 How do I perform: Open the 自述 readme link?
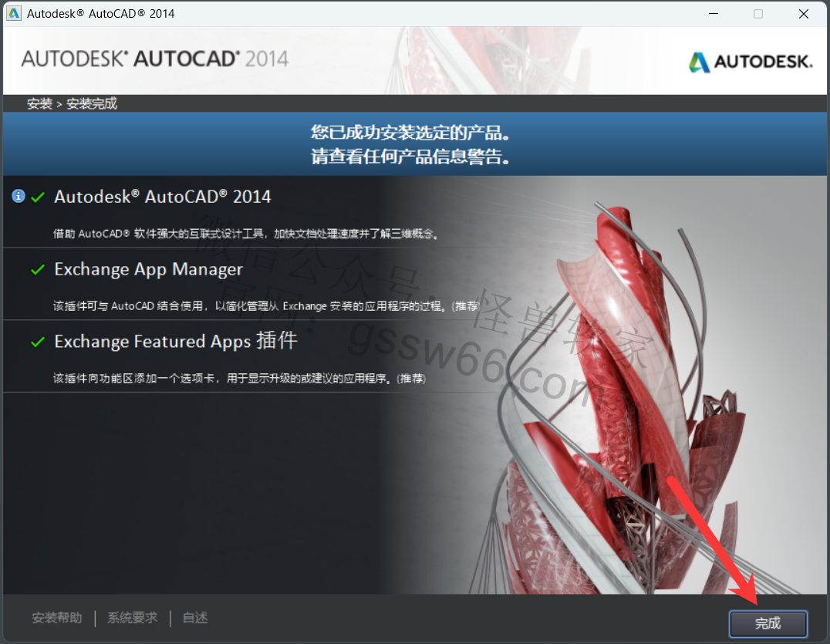point(195,618)
